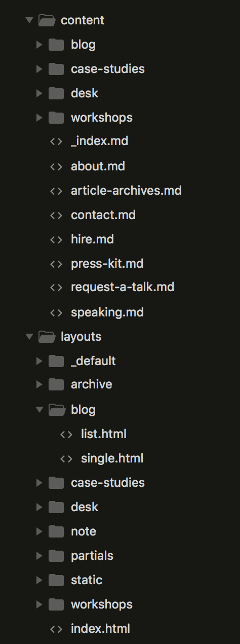The image size is (240, 644).
Task: Click the file icon next to single.html
Action: [x=66, y=458]
